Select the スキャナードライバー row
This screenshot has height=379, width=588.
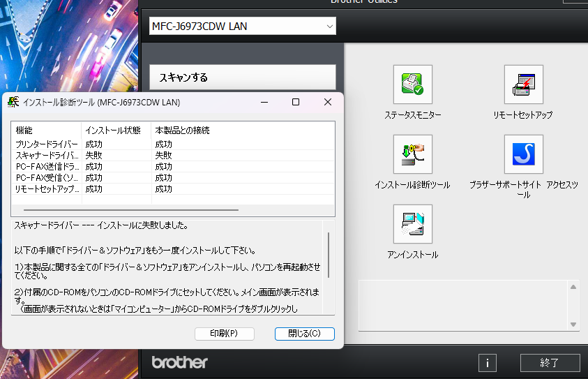172,156
